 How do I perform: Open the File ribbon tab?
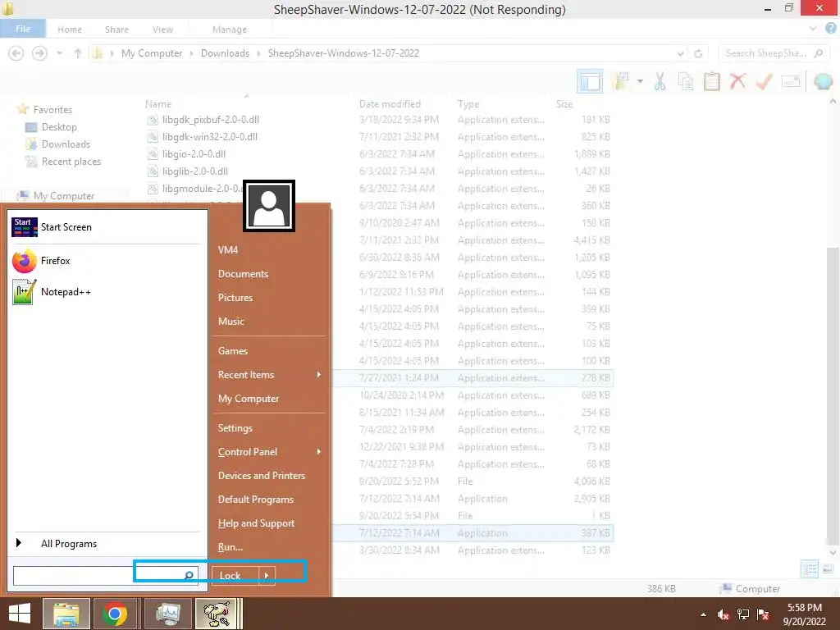[x=23, y=29]
